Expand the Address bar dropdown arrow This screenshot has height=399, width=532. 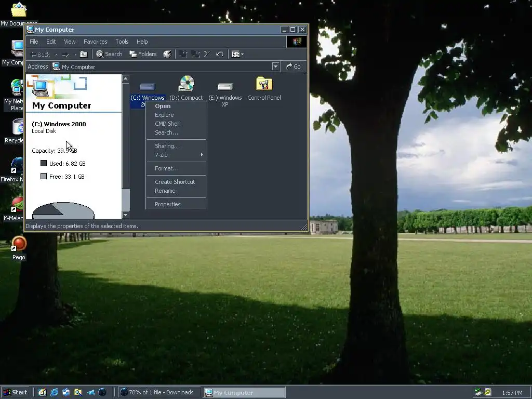tap(275, 66)
